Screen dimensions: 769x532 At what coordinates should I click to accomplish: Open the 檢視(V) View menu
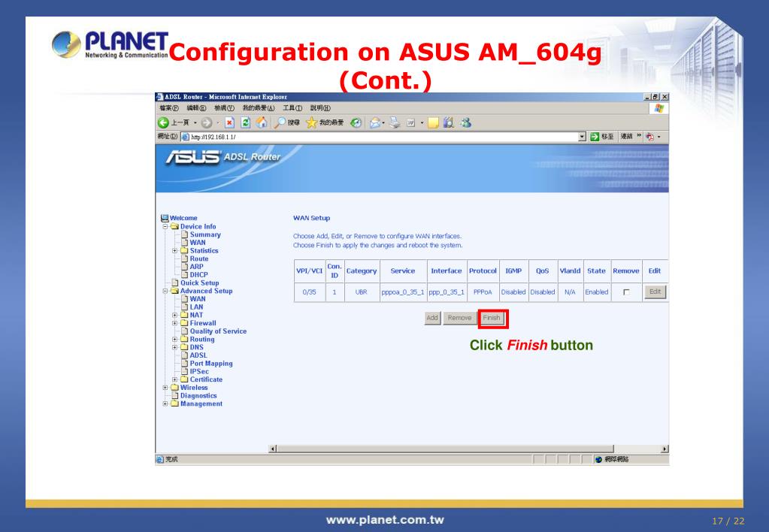[x=224, y=108]
